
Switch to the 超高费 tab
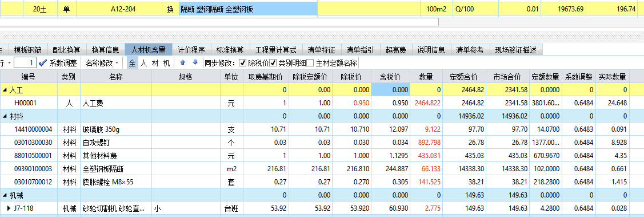[396, 50]
